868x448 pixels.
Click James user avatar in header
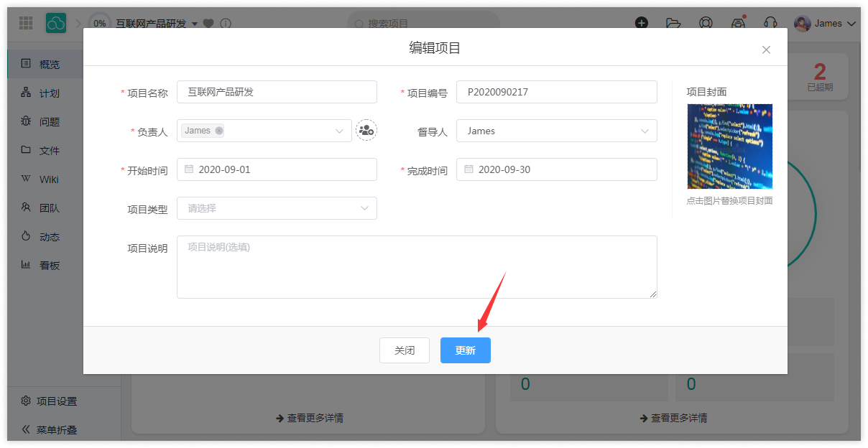point(802,23)
